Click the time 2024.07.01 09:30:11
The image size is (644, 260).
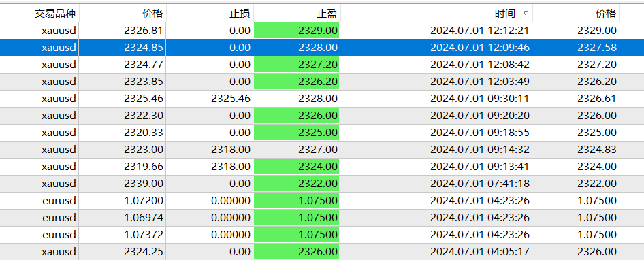point(480,99)
